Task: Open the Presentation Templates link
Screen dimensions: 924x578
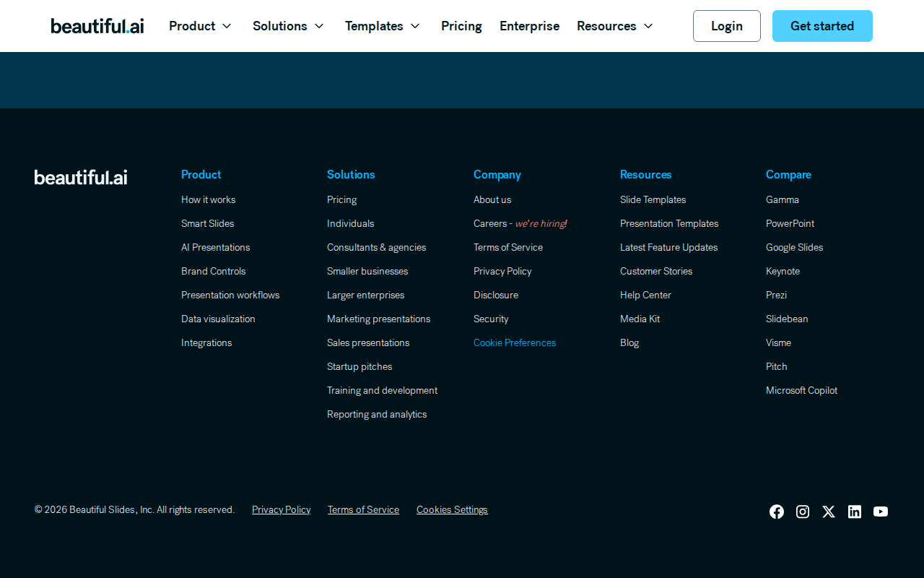Action: pos(669,223)
